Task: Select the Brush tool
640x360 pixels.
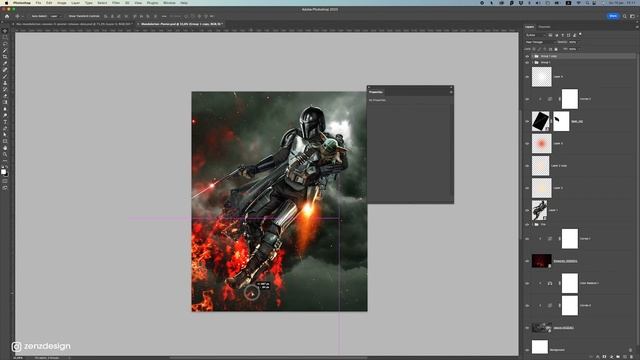Action: 5,77
